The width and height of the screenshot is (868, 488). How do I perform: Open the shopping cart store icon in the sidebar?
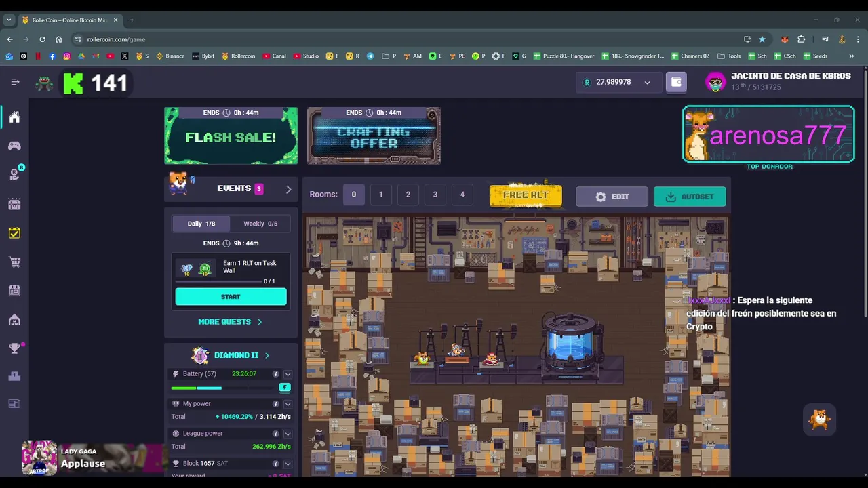coord(14,262)
